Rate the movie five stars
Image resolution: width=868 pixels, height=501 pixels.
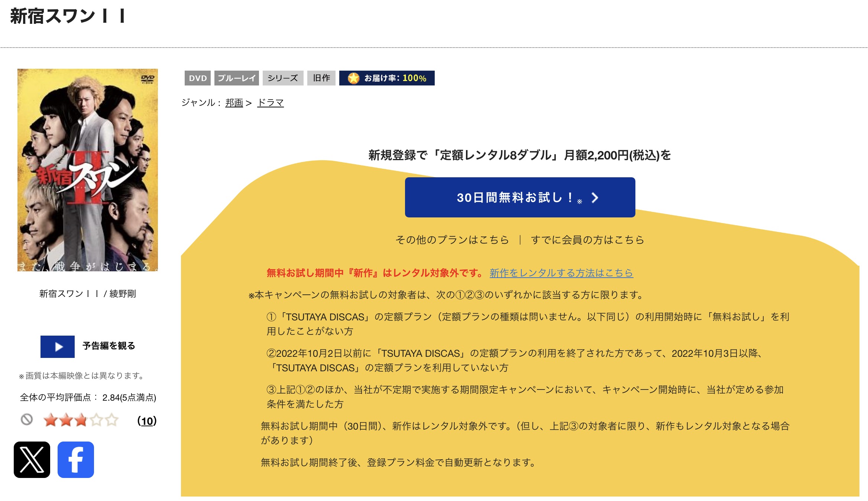pyautogui.click(x=111, y=420)
